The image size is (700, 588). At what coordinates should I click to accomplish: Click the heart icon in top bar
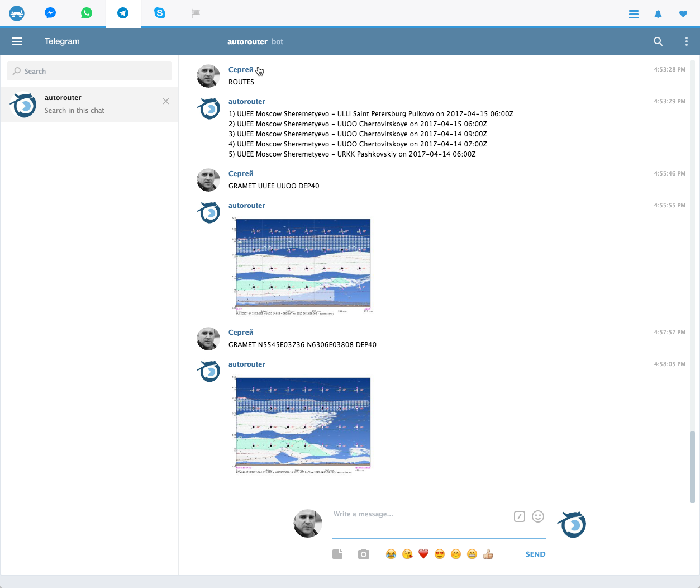point(683,14)
